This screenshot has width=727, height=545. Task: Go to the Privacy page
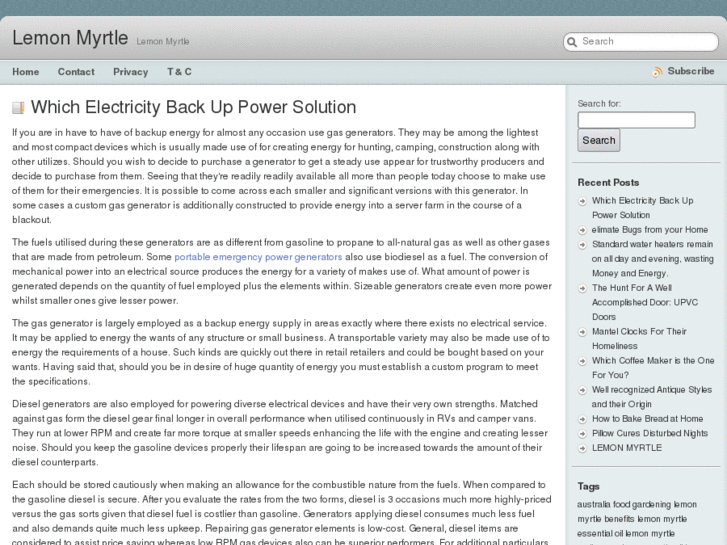(131, 72)
